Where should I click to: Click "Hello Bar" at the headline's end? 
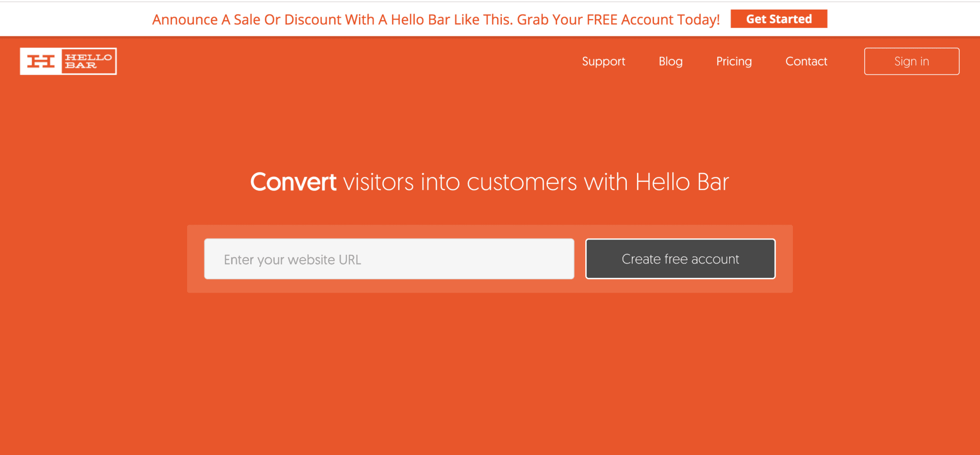[682, 182]
